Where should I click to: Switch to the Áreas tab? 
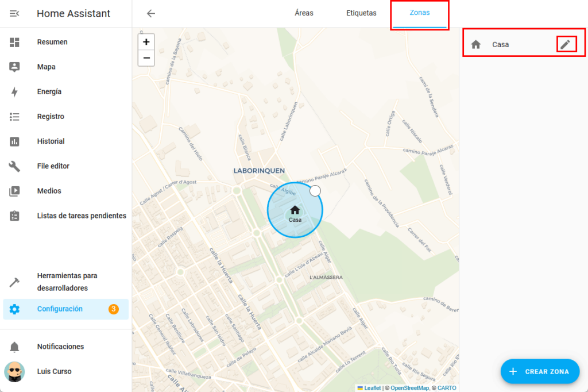(304, 13)
